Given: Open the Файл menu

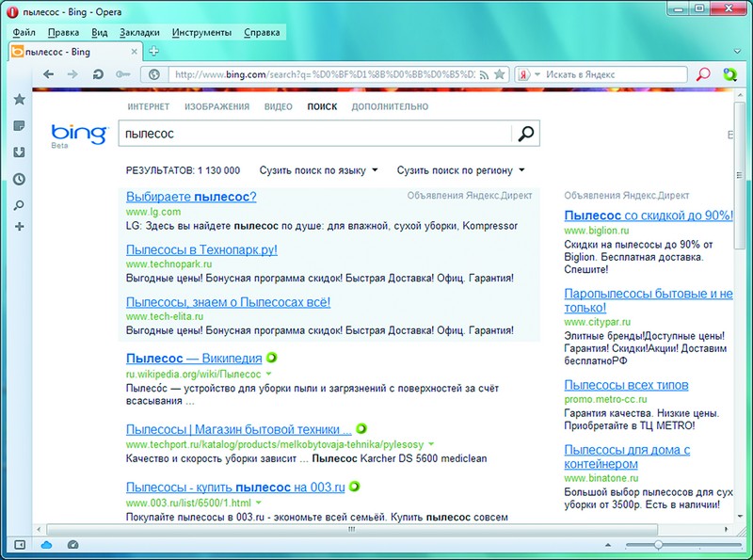Looking at the screenshot, I should (x=24, y=33).
